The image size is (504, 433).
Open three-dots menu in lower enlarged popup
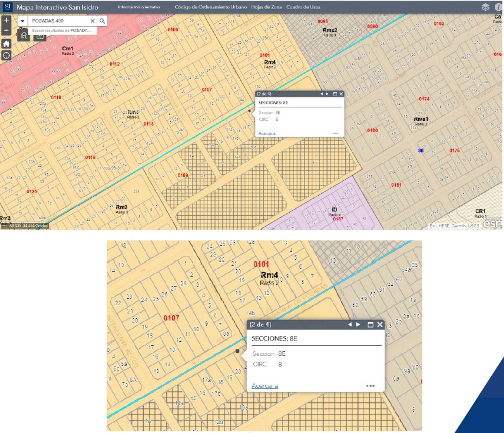click(370, 386)
